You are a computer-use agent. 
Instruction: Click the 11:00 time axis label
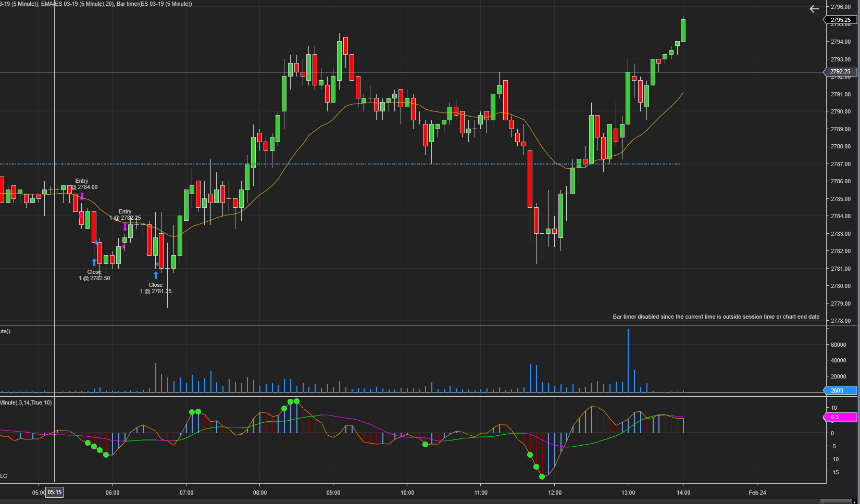click(x=481, y=493)
